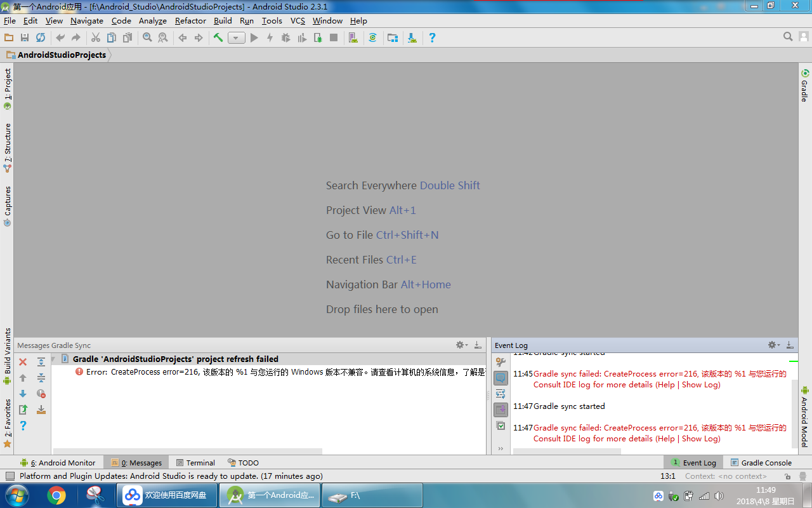Screen dimensions: 812x508
Task: Toggle the balloon notifications button in Event Log
Action: click(x=501, y=378)
